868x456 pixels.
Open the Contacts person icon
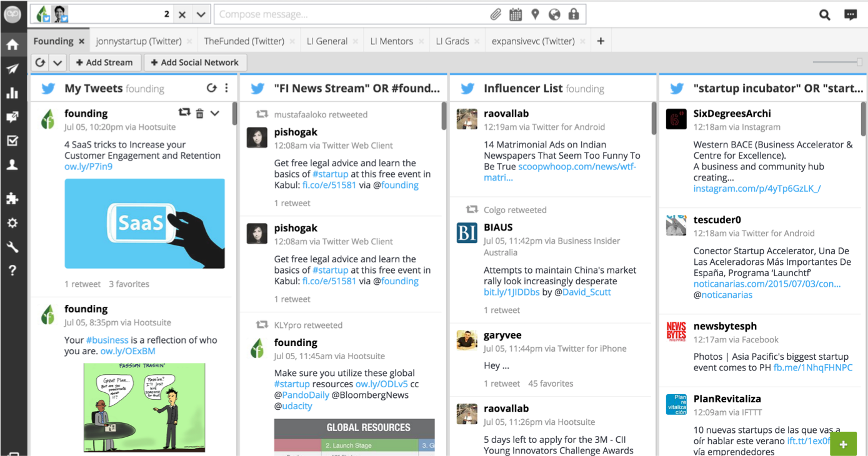click(12, 165)
